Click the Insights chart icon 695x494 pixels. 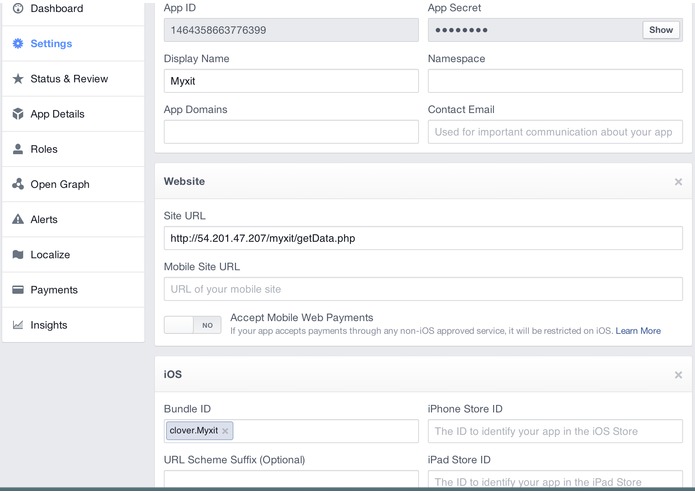tap(18, 325)
